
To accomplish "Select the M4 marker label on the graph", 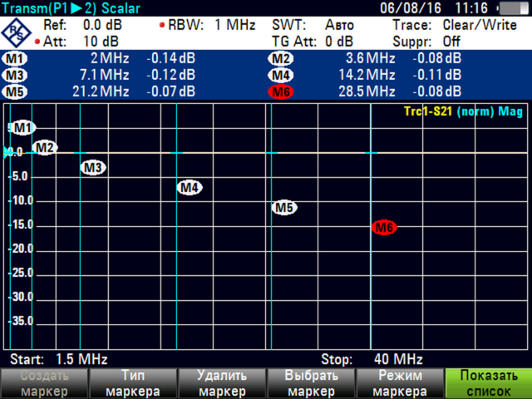I will click(x=190, y=187).
